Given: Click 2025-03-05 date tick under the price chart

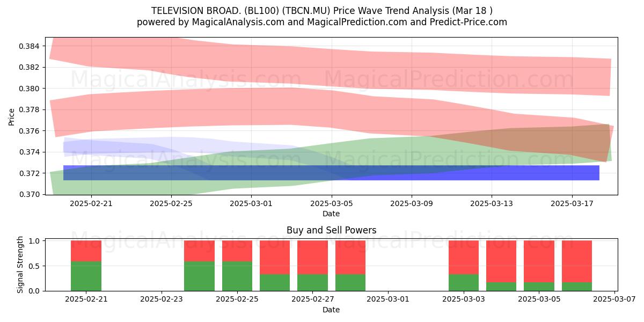Looking at the screenshot, I should (332, 203).
